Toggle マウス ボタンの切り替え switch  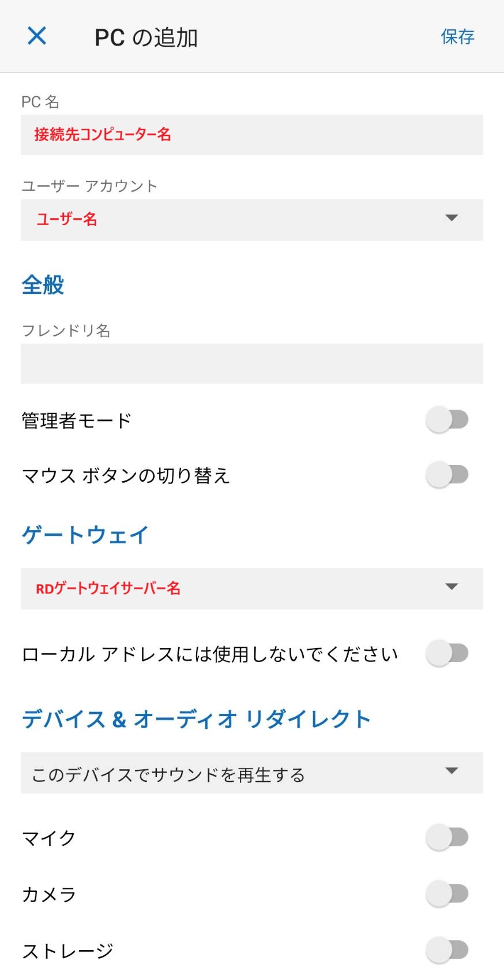pos(447,475)
